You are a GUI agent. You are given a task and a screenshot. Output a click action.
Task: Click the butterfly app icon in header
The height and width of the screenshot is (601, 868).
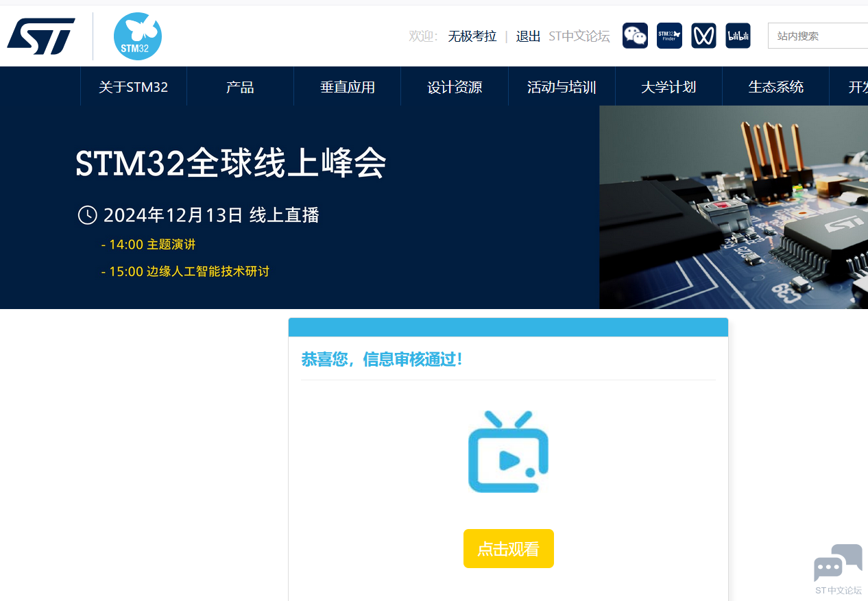point(703,36)
